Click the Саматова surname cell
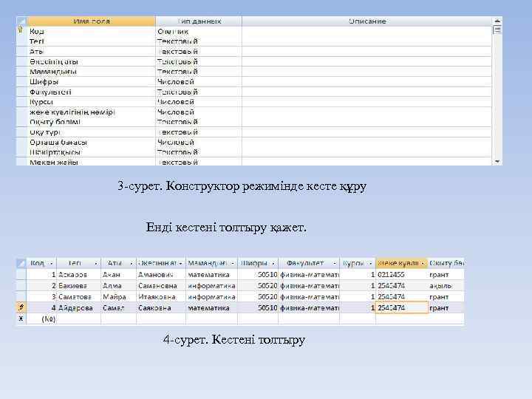The height and width of the screenshot is (399, 532). coord(79,297)
